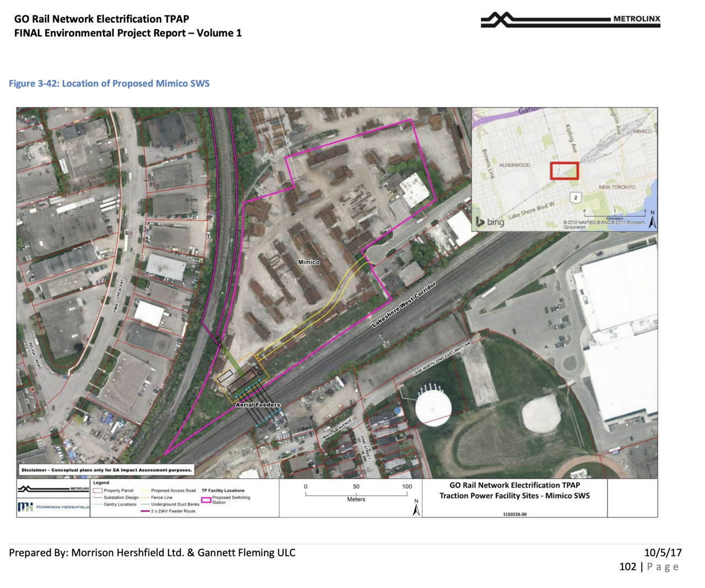
Task: Click the Bing logo on inset map
Action: click(490, 222)
